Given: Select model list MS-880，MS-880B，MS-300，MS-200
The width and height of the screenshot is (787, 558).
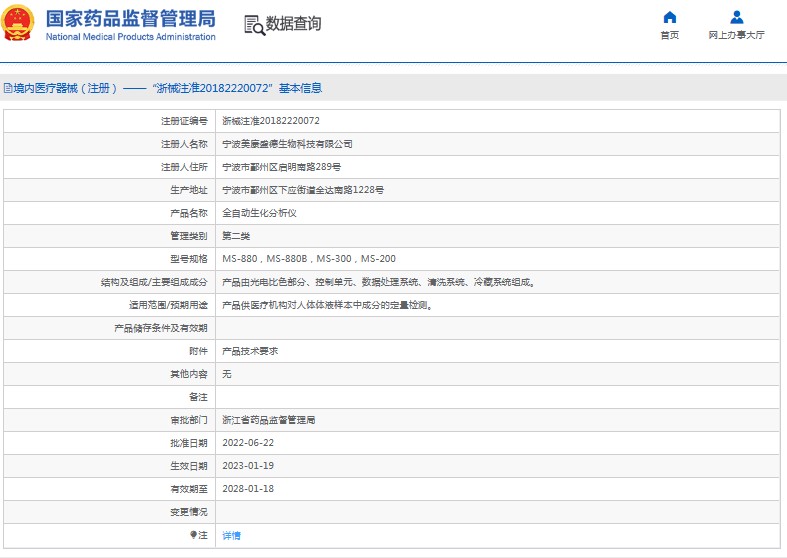Looking at the screenshot, I should click(309, 259).
